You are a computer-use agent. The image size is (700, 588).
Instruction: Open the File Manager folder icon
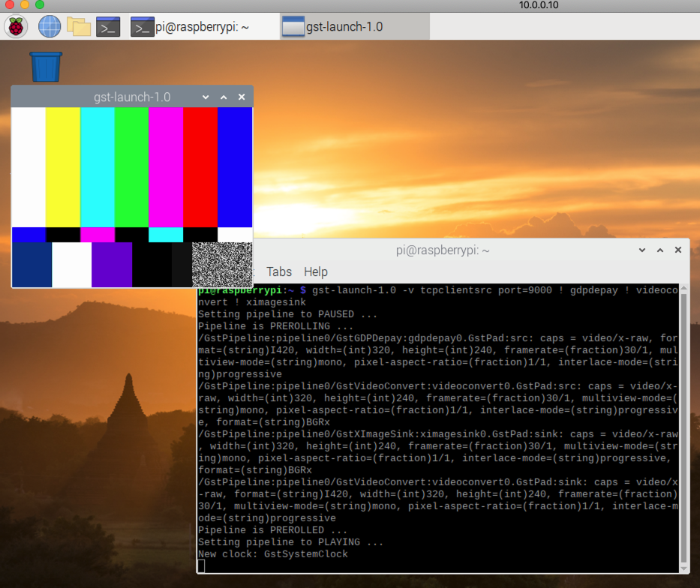[79, 27]
